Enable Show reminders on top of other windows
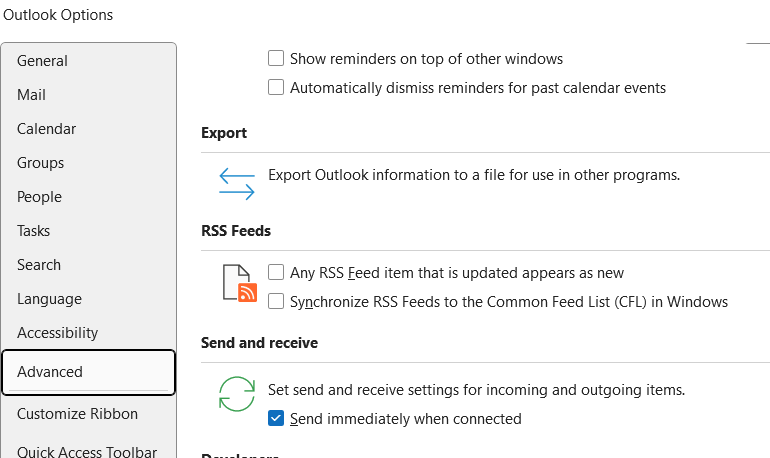 coord(276,58)
